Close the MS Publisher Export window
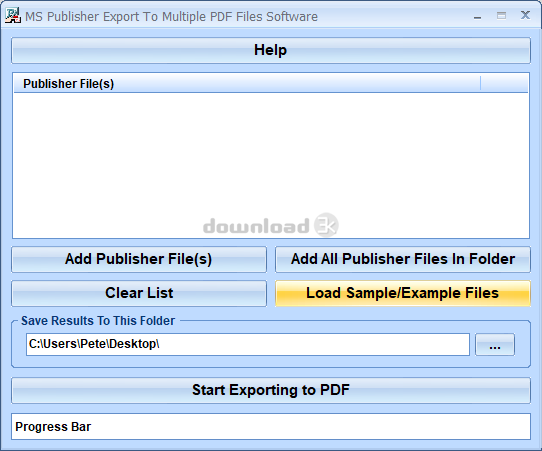The width and height of the screenshot is (542, 451). coord(525,16)
